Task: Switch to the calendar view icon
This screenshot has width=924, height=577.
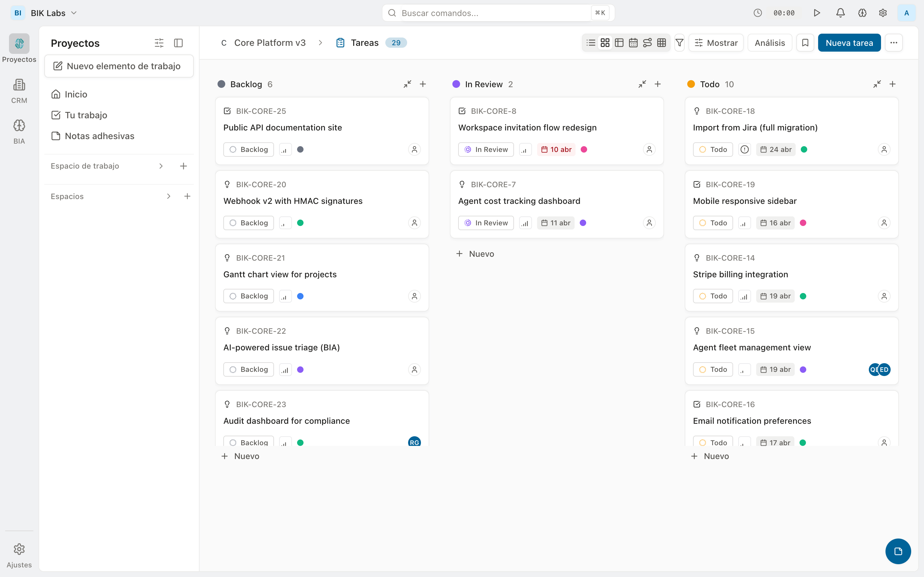Action: 633,43
